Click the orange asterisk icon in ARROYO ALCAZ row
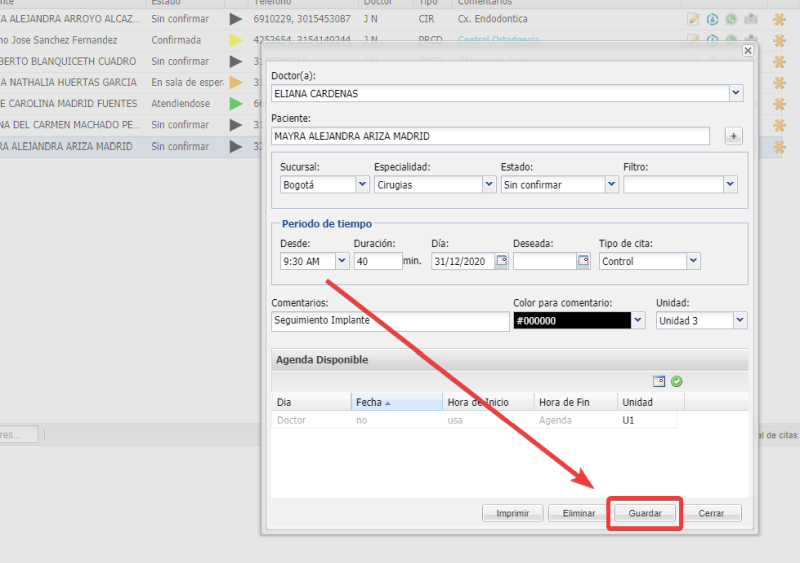Image resolution: width=800 pixels, height=563 pixels. 779,19
